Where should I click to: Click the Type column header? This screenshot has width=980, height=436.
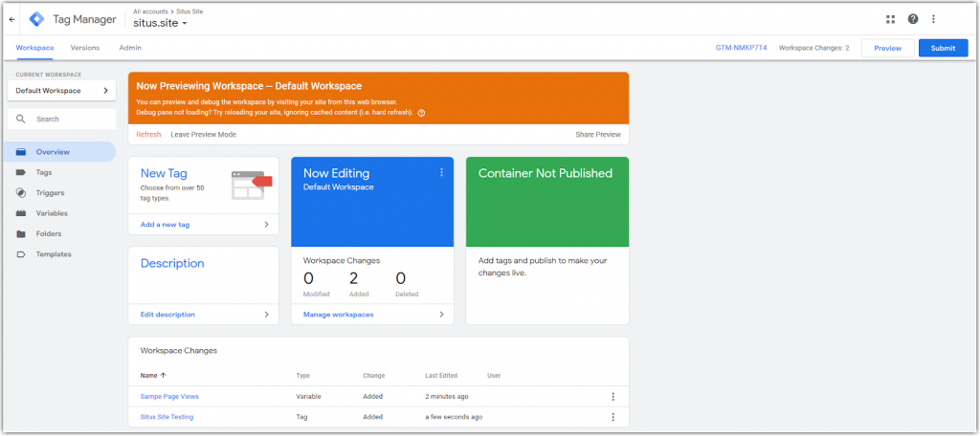[x=302, y=376]
